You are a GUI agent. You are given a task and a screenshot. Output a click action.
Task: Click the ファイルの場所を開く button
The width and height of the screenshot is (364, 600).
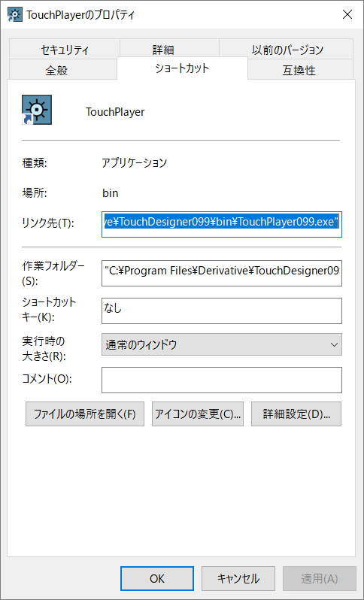pyautogui.click(x=85, y=414)
